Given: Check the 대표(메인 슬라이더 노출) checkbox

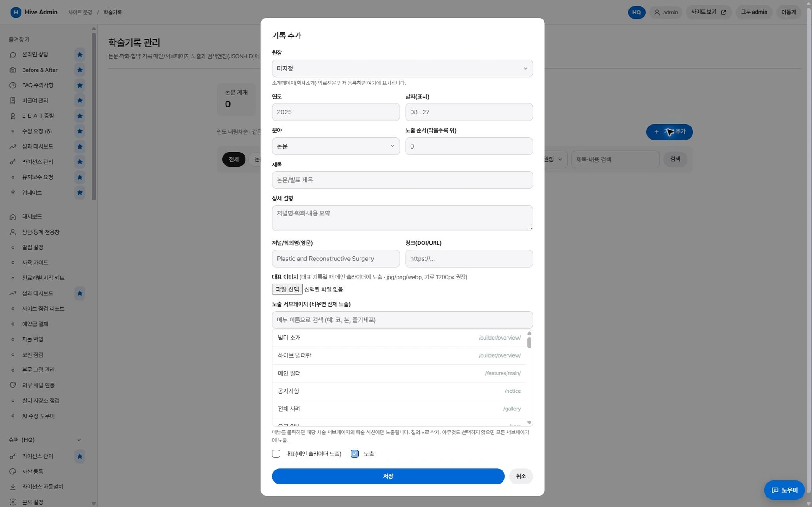Looking at the screenshot, I should tap(276, 454).
